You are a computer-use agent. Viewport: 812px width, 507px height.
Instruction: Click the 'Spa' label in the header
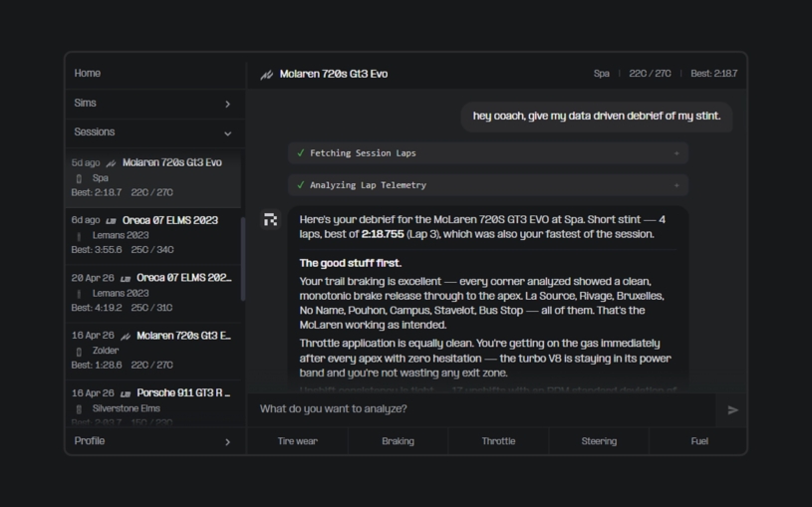click(601, 74)
